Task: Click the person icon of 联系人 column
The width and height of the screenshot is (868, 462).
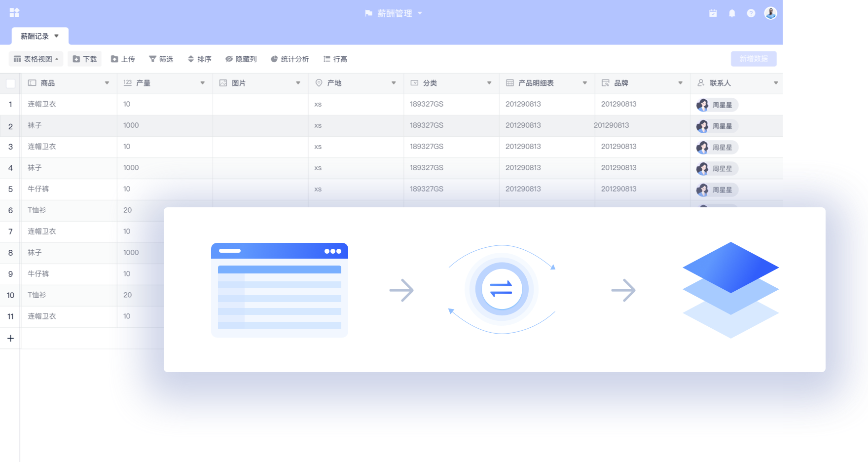Action: pyautogui.click(x=701, y=83)
